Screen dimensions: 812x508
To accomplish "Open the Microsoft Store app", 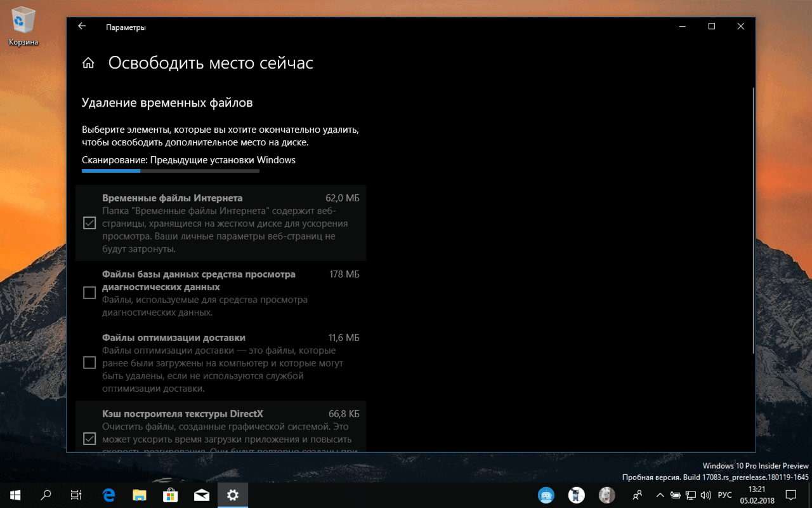I will (x=171, y=495).
